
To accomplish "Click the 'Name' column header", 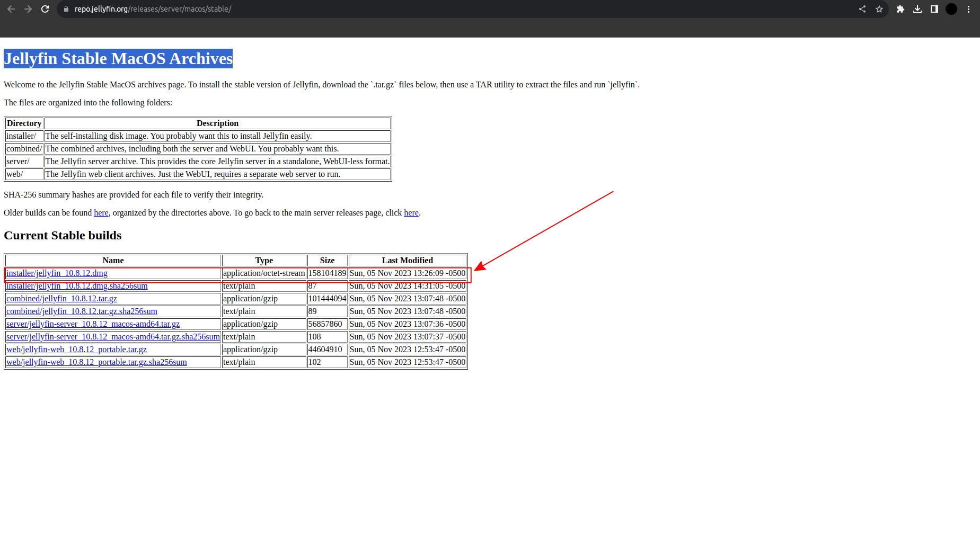I will pos(113,261).
